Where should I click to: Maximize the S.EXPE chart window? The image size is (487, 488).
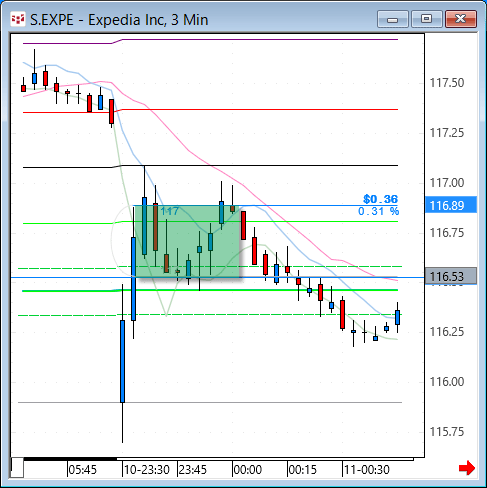pos(427,19)
